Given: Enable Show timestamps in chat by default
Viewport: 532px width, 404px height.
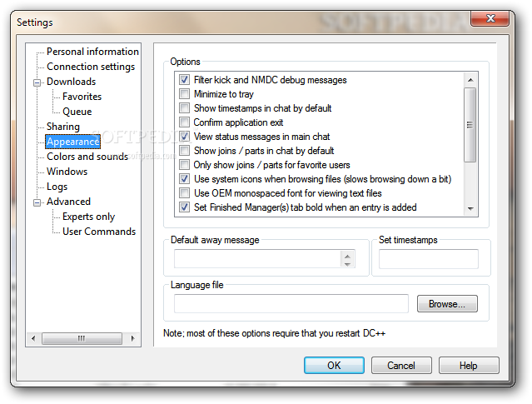Looking at the screenshot, I should tap(184, 108).
